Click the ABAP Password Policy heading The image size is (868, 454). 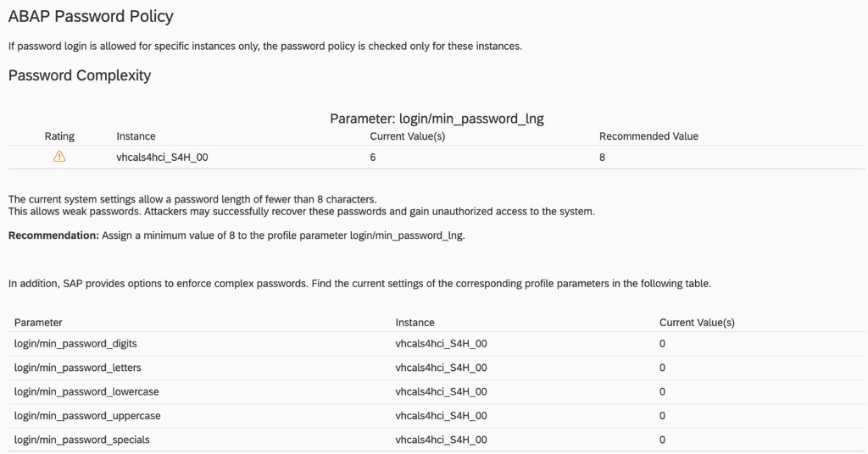point(91,16)
